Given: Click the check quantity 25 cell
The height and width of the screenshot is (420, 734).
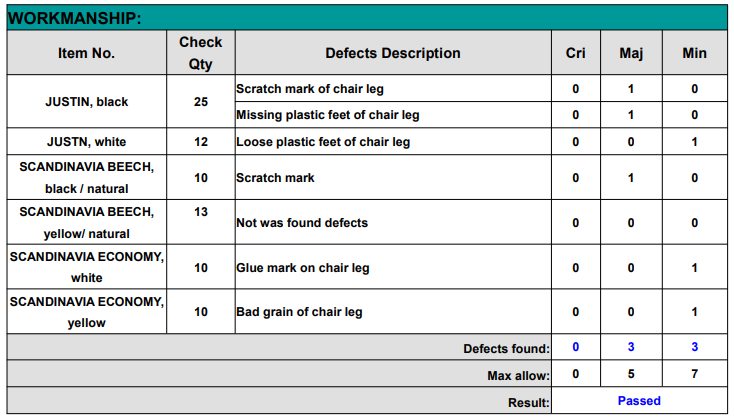Looking at the screenshot, I should (x=201, y=102).
